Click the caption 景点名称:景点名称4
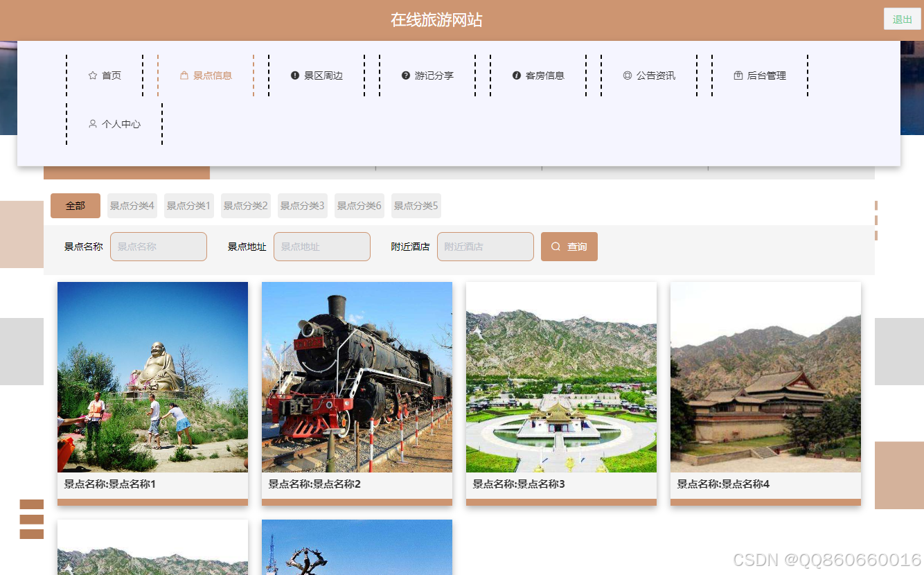Image resolution: width=924 pixels, height=575 pixels. click(x=723, y=484)
